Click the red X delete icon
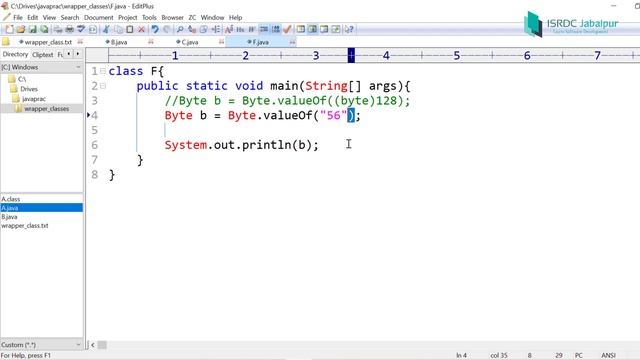 pyautogui.click(x=141, y=29)
